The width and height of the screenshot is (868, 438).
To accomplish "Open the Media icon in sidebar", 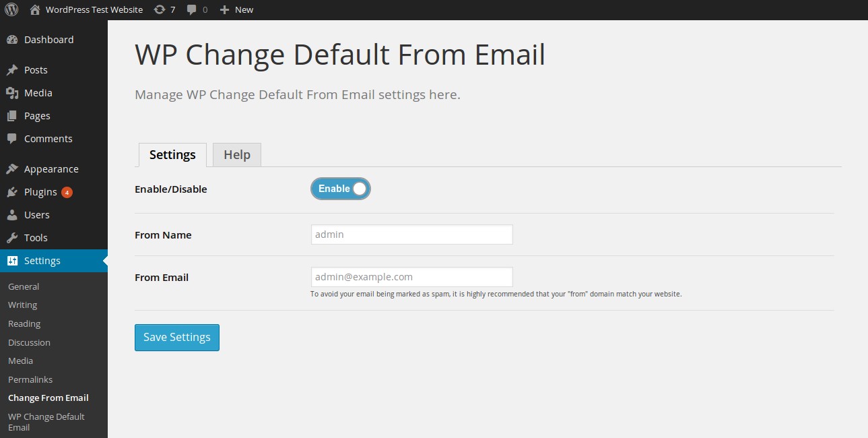I will pyautogui.click(x=12, y=93).
